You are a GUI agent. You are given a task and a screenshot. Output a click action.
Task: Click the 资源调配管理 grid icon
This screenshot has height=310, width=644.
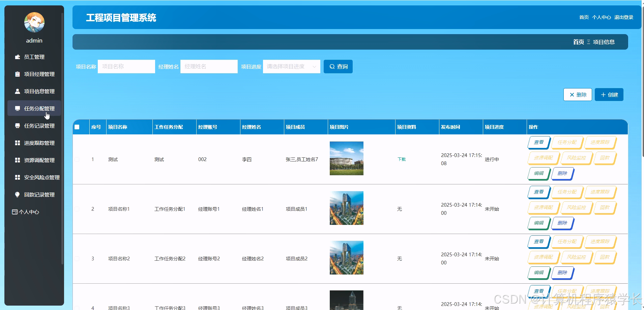(x=18, y=160)
